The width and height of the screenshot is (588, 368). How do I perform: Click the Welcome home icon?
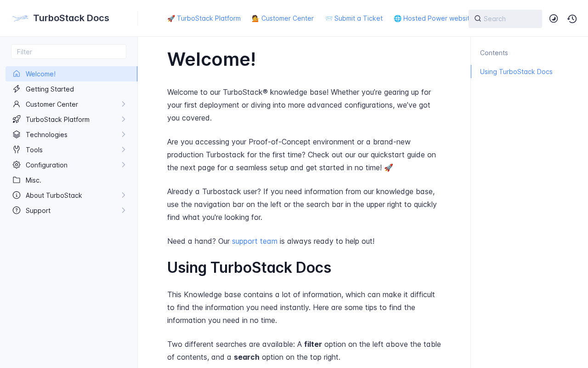click(x=17, y=74)
